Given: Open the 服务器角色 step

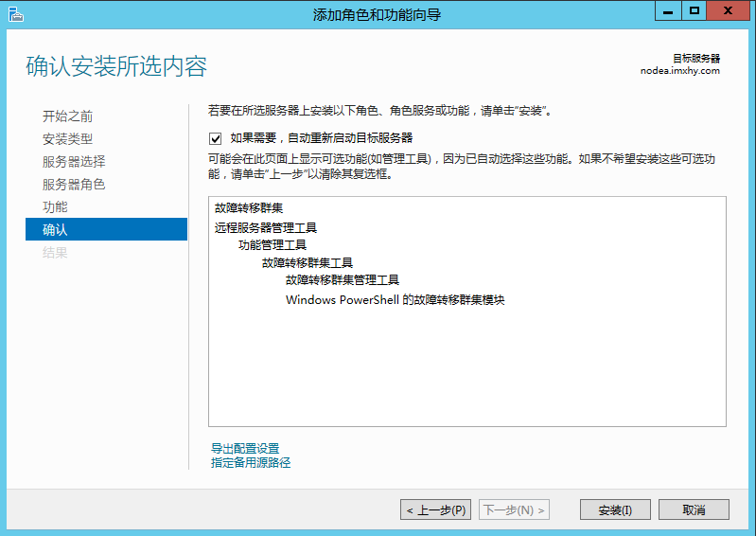Looking at the screenshot, I should (74, 185).
